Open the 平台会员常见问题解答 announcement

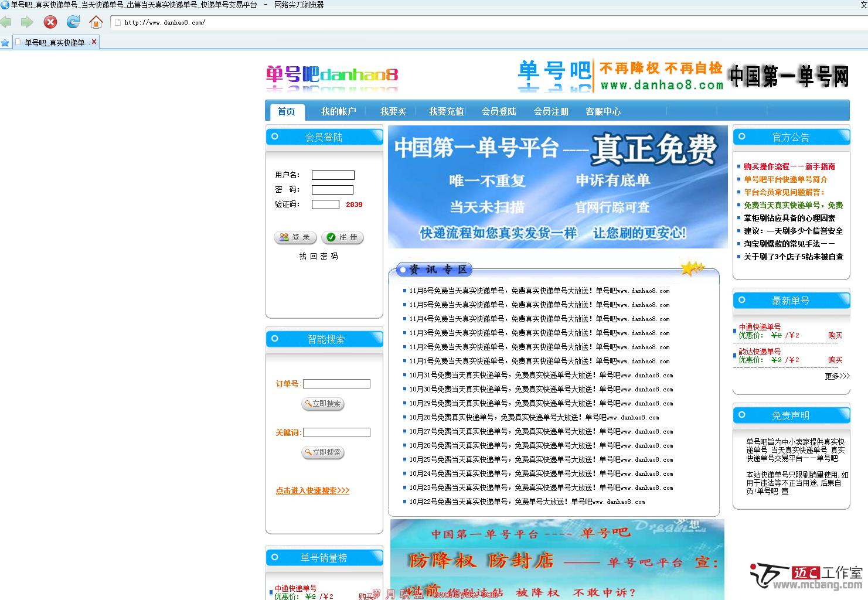[x=784, y=192]
